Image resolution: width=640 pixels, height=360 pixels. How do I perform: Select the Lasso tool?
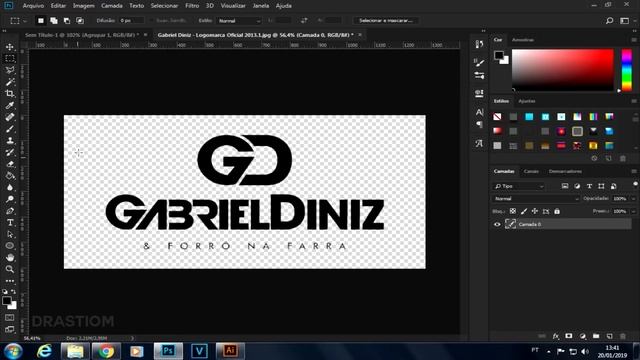(x=10, y=70)
